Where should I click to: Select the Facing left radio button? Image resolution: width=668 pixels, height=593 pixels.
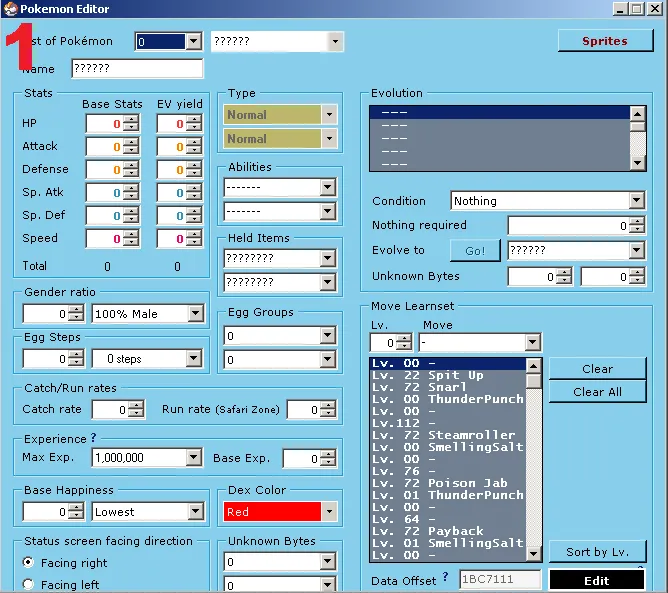click(28, 584)
